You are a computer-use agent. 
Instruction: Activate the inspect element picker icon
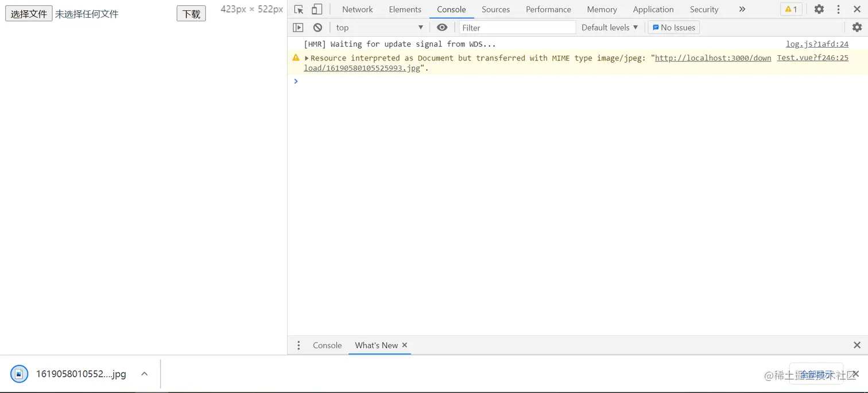(299, 9)
